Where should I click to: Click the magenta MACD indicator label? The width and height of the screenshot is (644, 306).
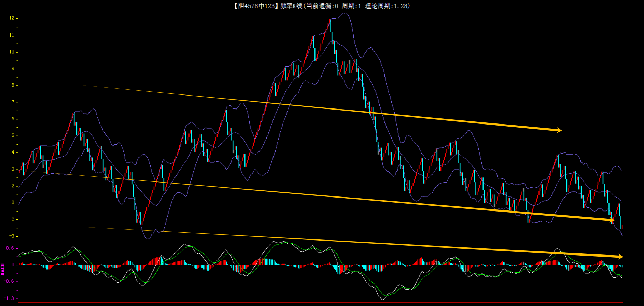pyautogui.click(x=3, y=269)
